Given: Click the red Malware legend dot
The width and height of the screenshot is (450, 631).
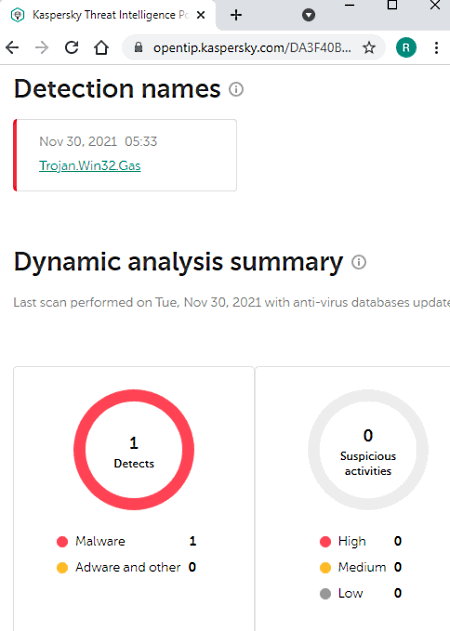Looking at the screenshot, I should (62, 542).
